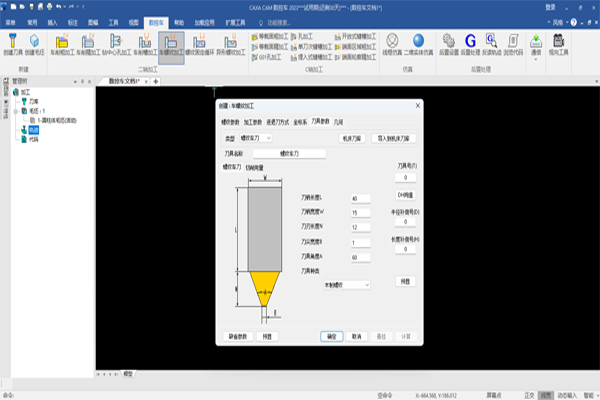Expand the 刀具种类 thread type dropdown
The width and height of the screenshot is (600, 400).
coord(346,285)
